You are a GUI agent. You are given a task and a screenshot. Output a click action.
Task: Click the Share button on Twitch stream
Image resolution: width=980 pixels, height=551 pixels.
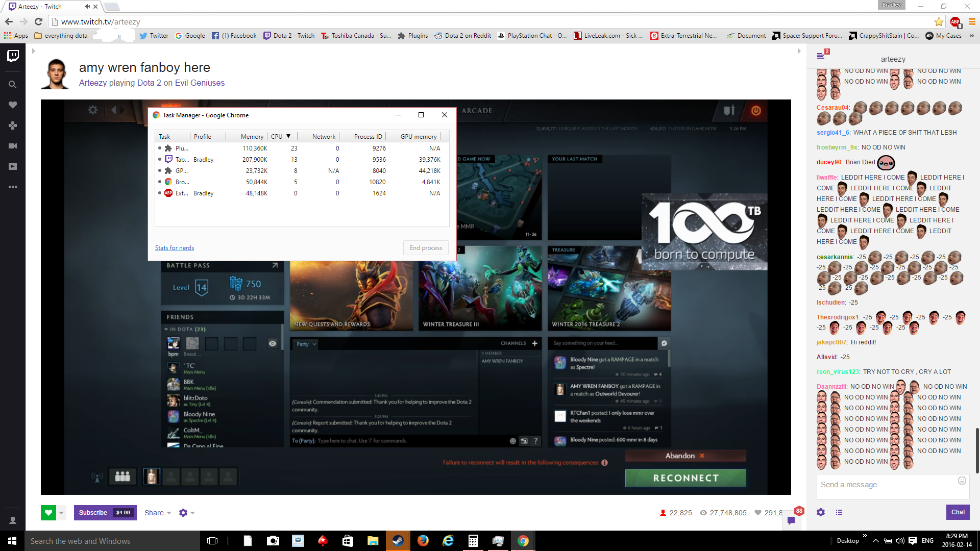(x=154, y=512)
